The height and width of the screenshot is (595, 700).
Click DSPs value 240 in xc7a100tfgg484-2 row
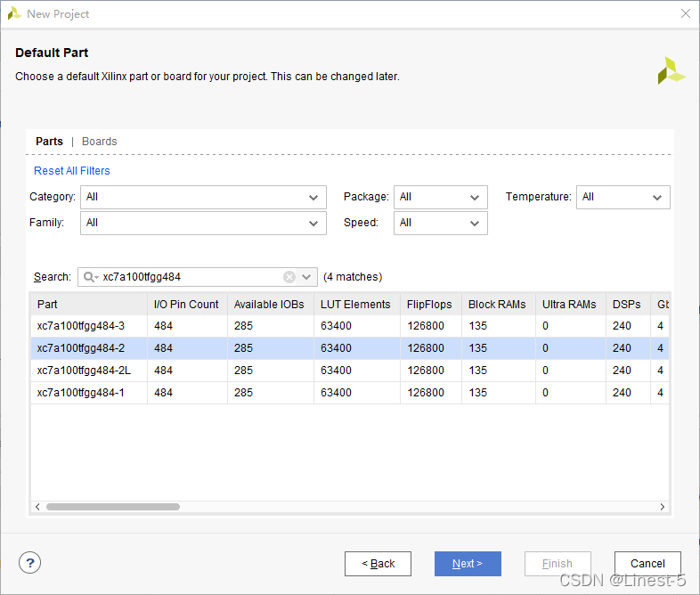(x=622, y=348)
